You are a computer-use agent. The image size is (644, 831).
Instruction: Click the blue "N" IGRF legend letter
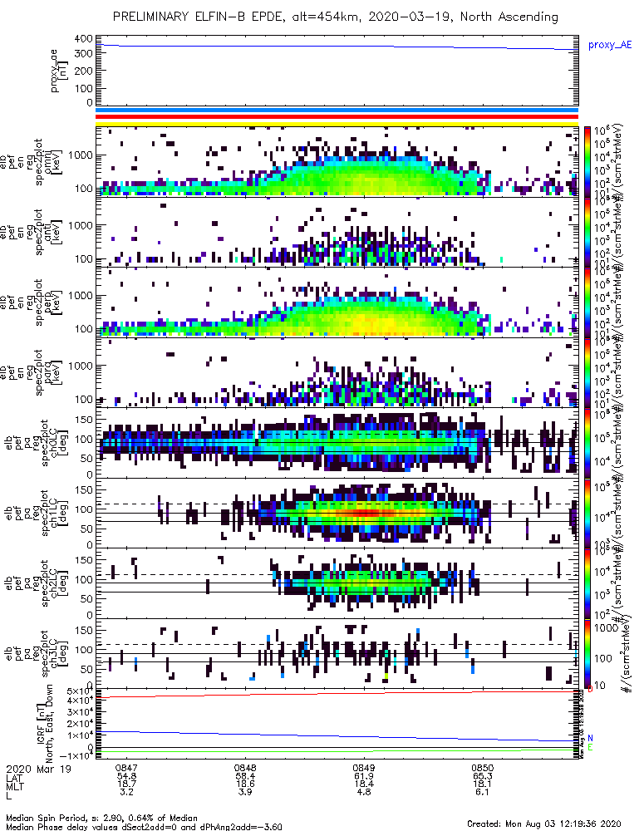[590, 738]
